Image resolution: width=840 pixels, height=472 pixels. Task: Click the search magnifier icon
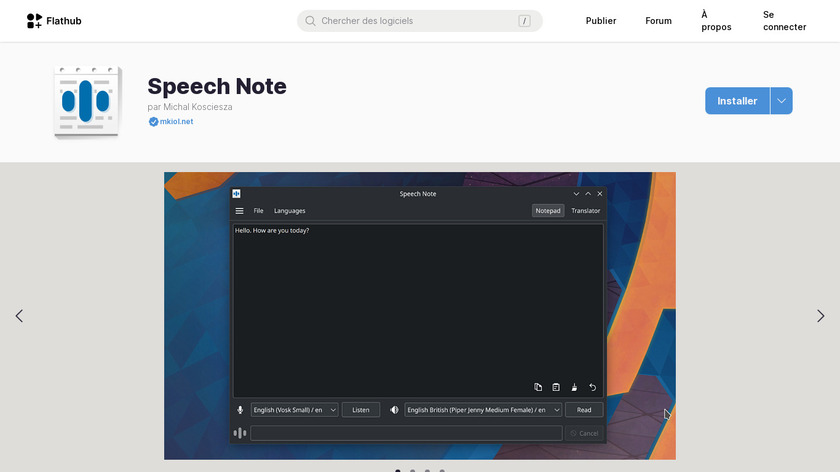coord(310,21)
